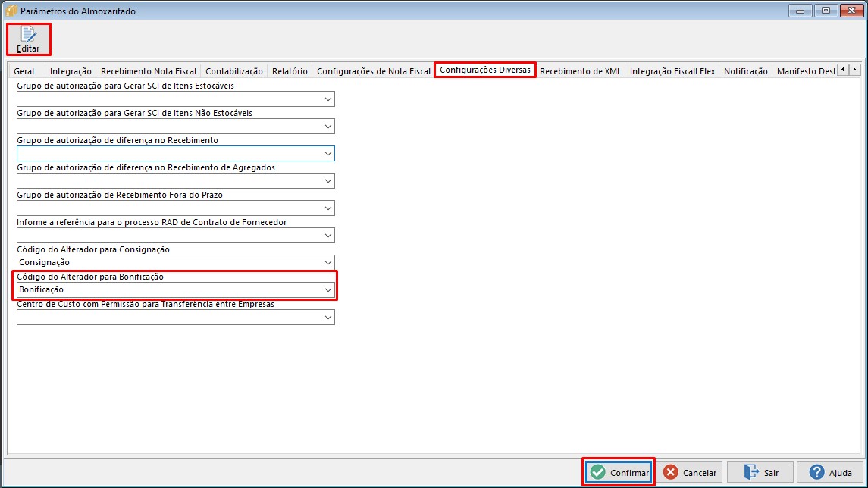Maximize the Parâmetros do Almoxarifado window

click(x=826, y=11)
